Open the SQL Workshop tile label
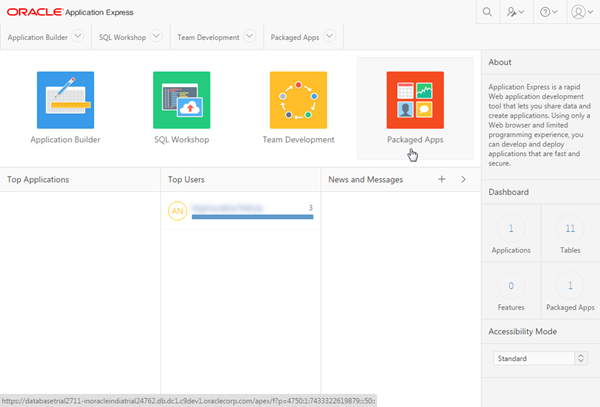Screen dimensions: 600x407 (182, 140)
